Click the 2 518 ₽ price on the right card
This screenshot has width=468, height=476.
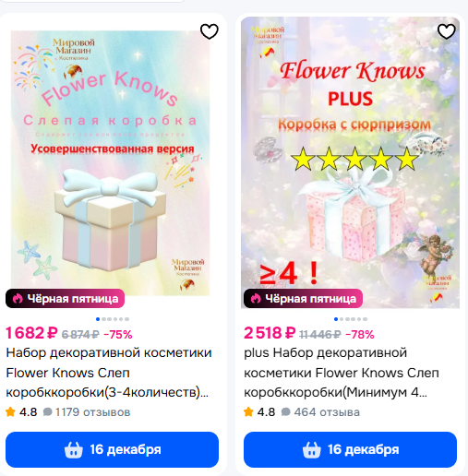point(270,333)
